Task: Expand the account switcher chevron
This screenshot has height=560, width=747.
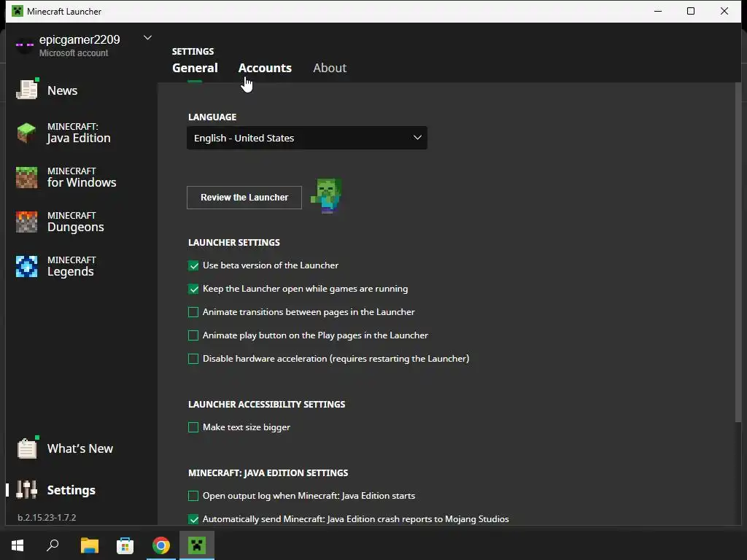Action: click(x=147, y=38)
